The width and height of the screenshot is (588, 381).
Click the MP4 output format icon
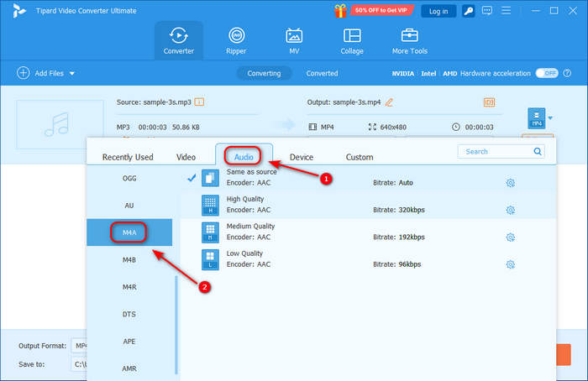(536, 118)
